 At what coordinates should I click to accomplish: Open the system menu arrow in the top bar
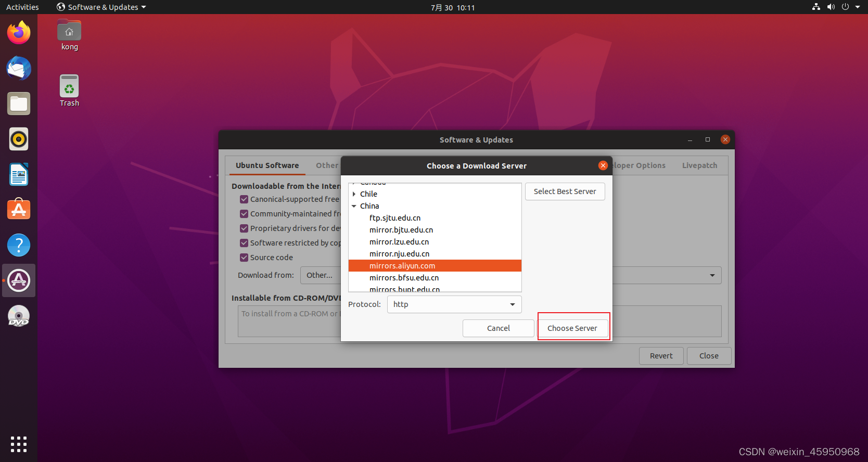point(858,7)
